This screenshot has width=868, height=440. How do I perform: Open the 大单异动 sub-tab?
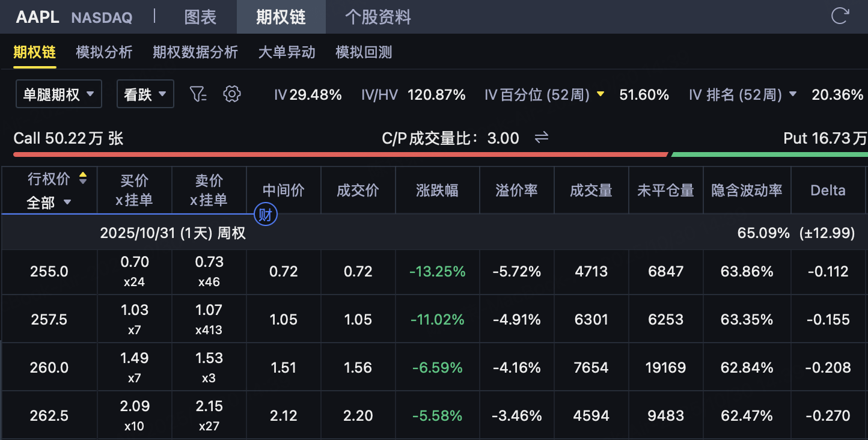pyautogui.click(x=287, y=52)
